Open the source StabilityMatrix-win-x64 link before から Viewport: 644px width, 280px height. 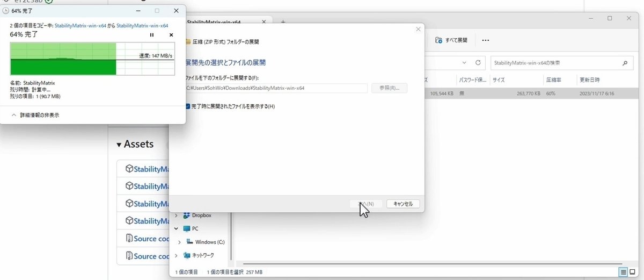(79, 25)
